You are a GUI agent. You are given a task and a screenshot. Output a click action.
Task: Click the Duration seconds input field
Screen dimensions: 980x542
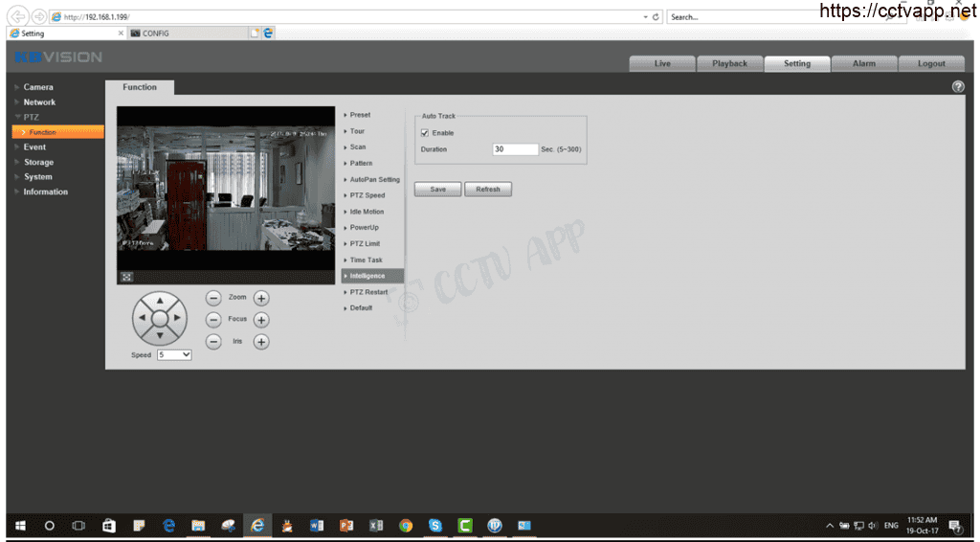[x=515, y=149]
